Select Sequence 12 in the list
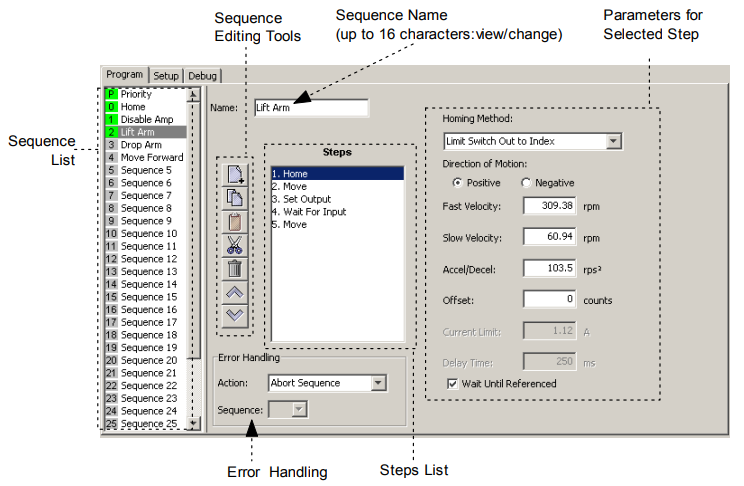 tap(146, 259)
